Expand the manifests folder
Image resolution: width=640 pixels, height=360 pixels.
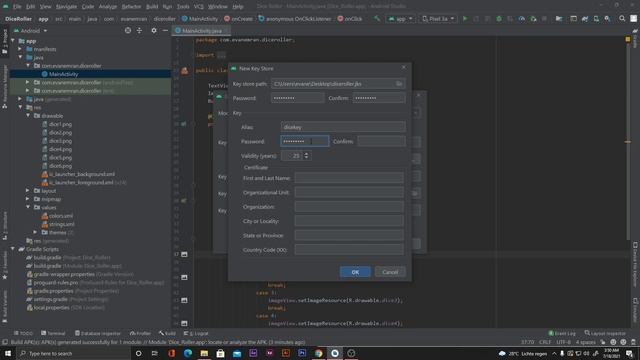20,49
